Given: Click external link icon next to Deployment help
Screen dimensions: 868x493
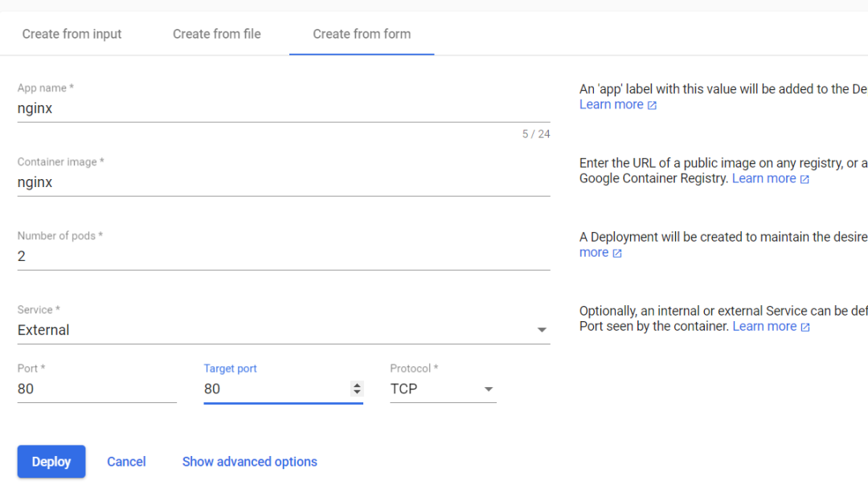Looking at the screenshot, I should pyautogui.click(x=617, y=253).
